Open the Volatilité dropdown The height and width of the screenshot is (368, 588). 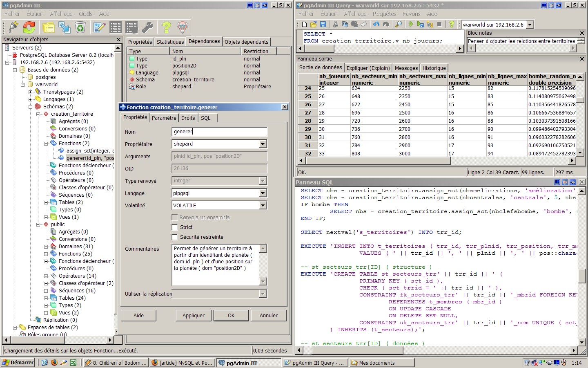(263, 205)
